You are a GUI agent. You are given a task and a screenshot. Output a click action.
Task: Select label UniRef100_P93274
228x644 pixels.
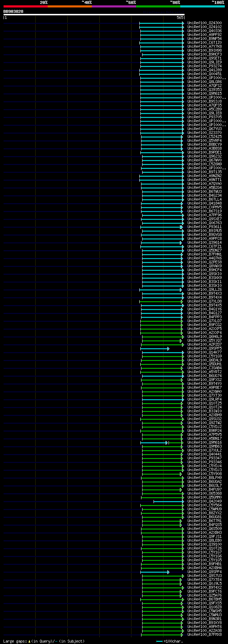(204, 66)
